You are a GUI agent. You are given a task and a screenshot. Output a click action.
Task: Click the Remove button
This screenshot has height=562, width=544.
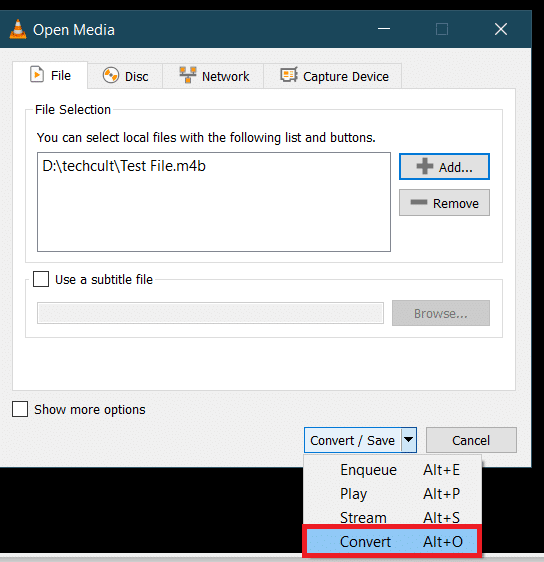444,203
